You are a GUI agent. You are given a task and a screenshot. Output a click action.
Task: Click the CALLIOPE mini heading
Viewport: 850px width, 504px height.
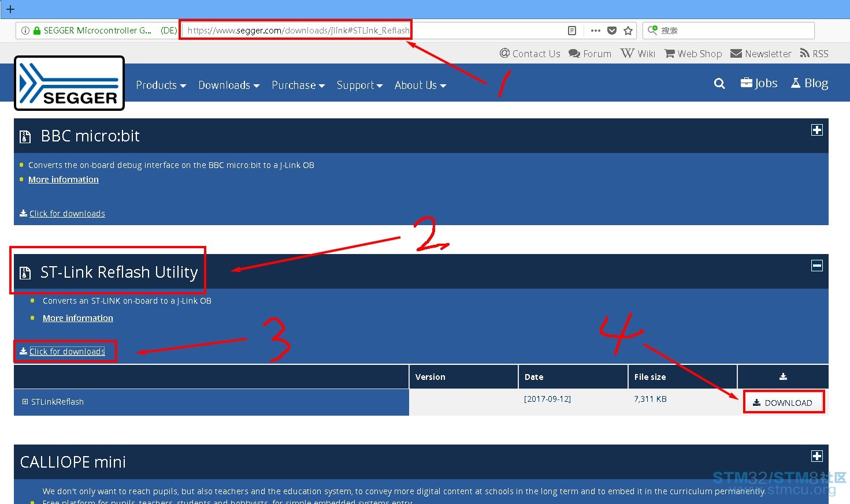[73, 462]
